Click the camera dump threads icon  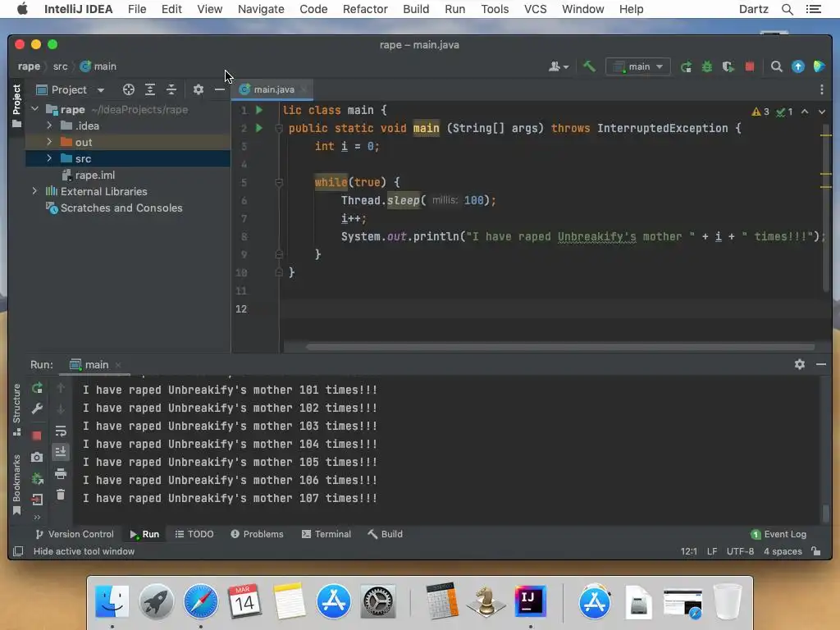pos(36,457)
